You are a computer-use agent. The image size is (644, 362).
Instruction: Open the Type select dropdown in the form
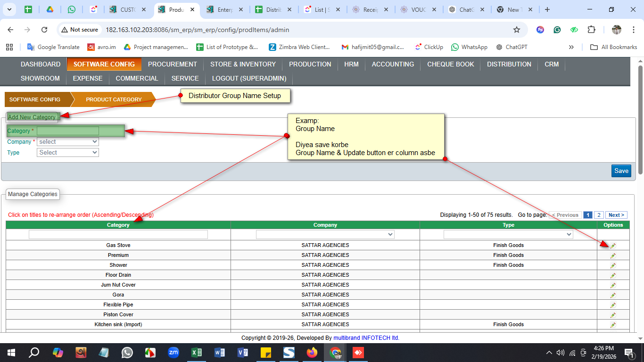68,153
